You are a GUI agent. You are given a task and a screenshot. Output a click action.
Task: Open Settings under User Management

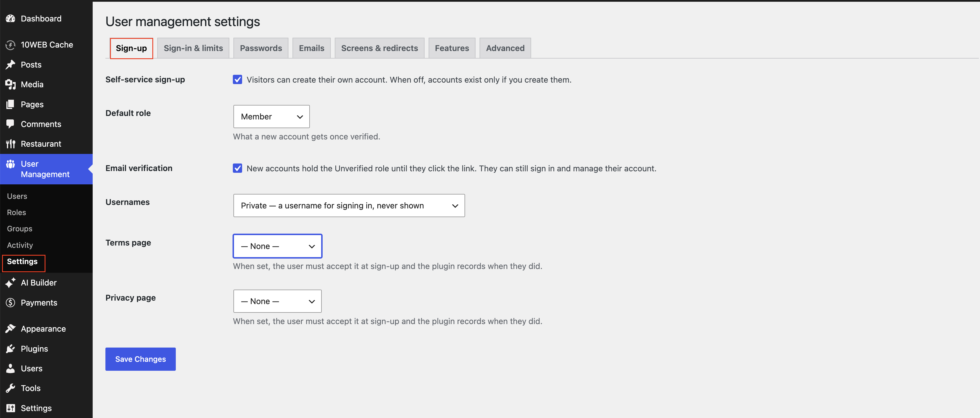pyautogui.click(x=23, y=261)
